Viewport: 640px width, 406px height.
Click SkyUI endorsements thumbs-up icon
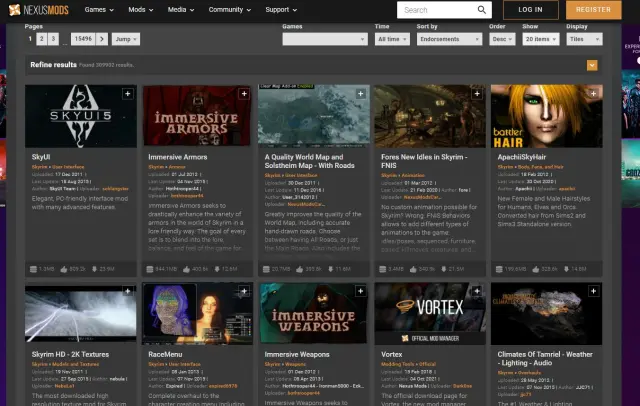coord(64,269)
